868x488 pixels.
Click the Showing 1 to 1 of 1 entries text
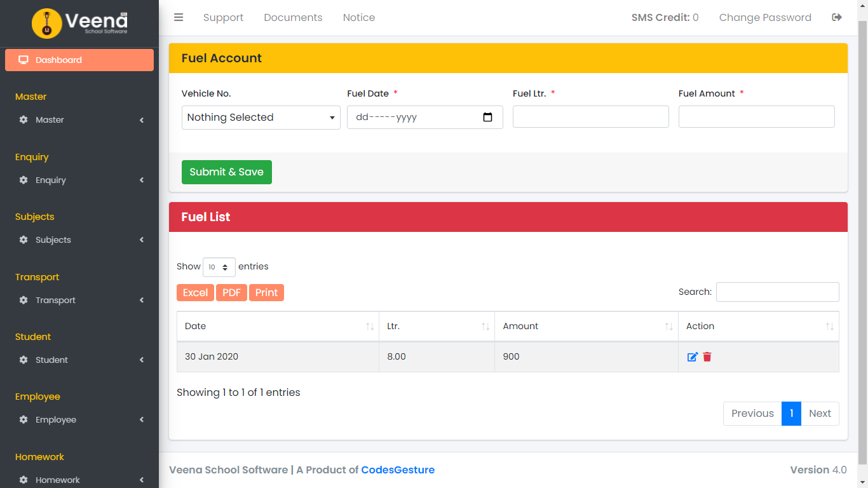[238, 393]
